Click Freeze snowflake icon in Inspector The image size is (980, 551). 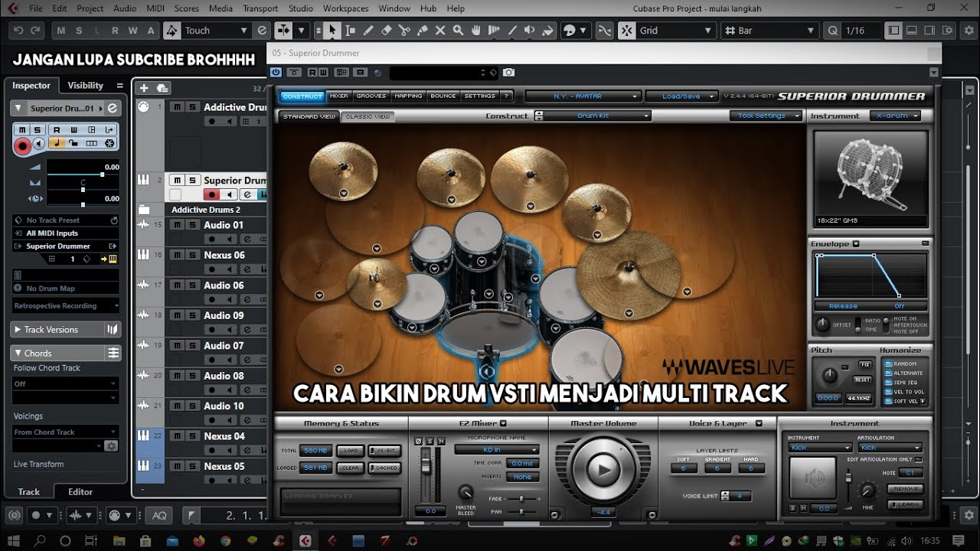tap(109, 143)
